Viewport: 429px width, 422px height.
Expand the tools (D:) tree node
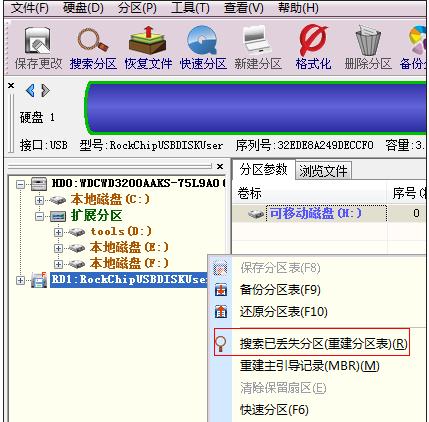click(x=58, y=232)
